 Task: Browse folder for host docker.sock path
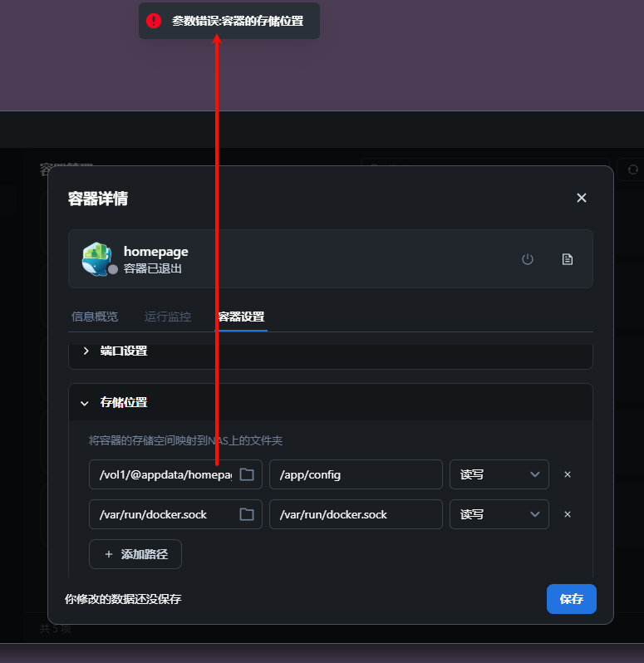[x=247, y=514]
